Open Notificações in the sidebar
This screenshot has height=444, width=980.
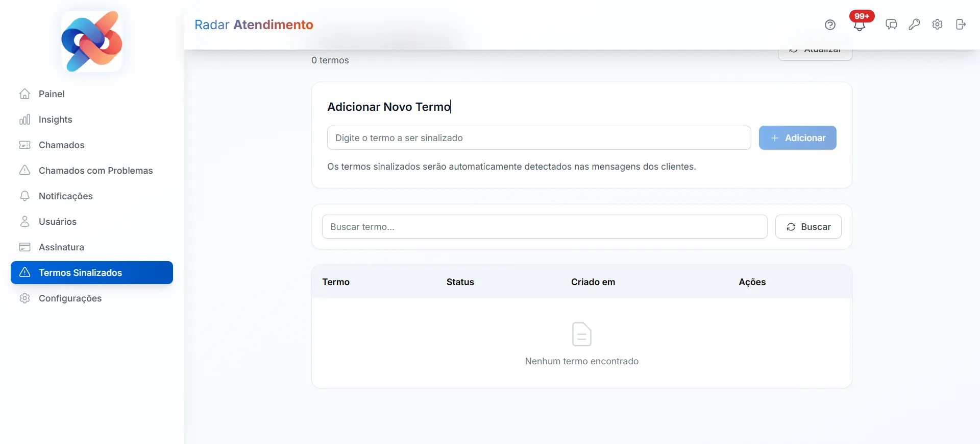coord(92,196)
